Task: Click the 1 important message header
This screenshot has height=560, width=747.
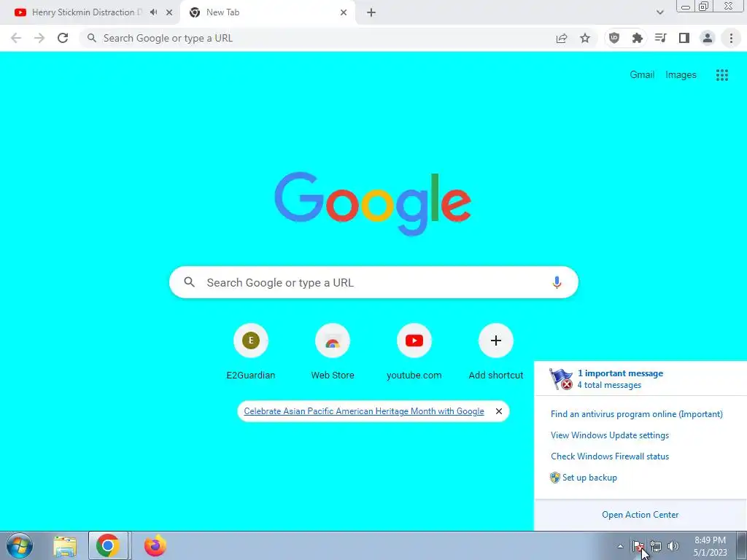Action: pos(620,373)
